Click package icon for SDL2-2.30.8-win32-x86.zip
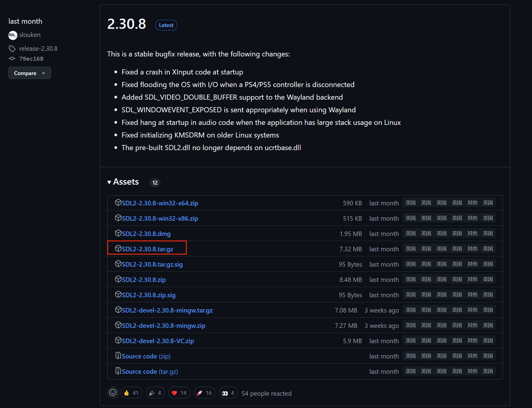 click(118, 218)
